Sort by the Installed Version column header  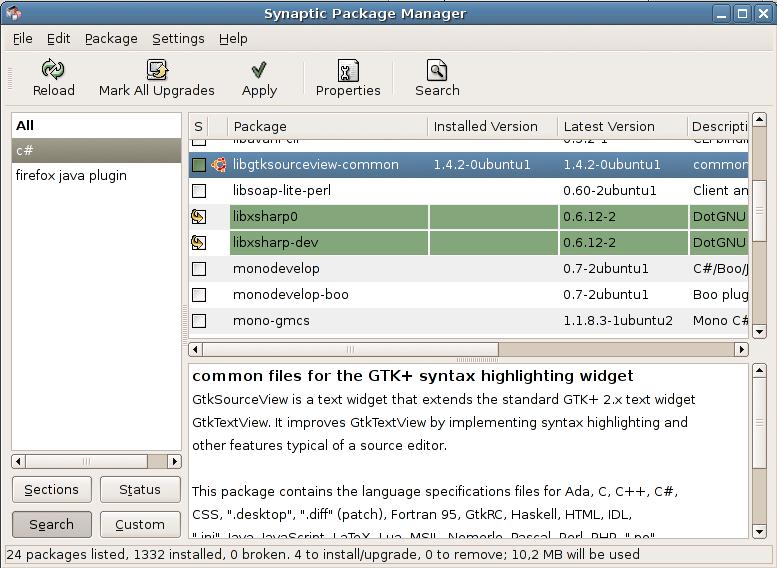point(493,126)
